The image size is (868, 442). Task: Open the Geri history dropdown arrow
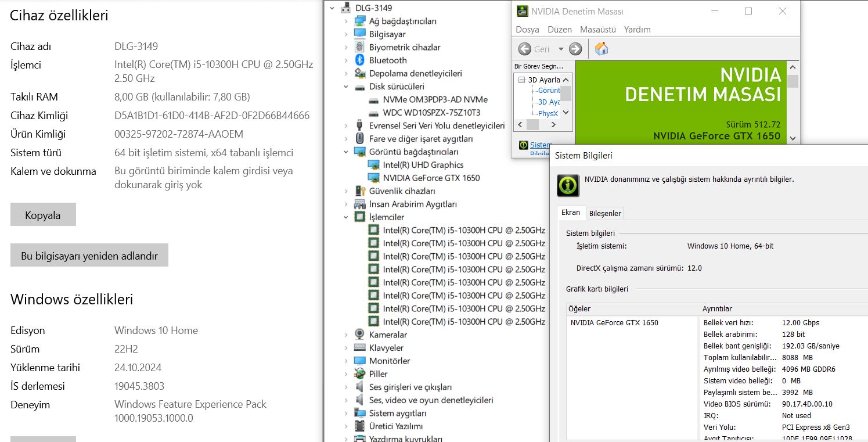point(561,49)
